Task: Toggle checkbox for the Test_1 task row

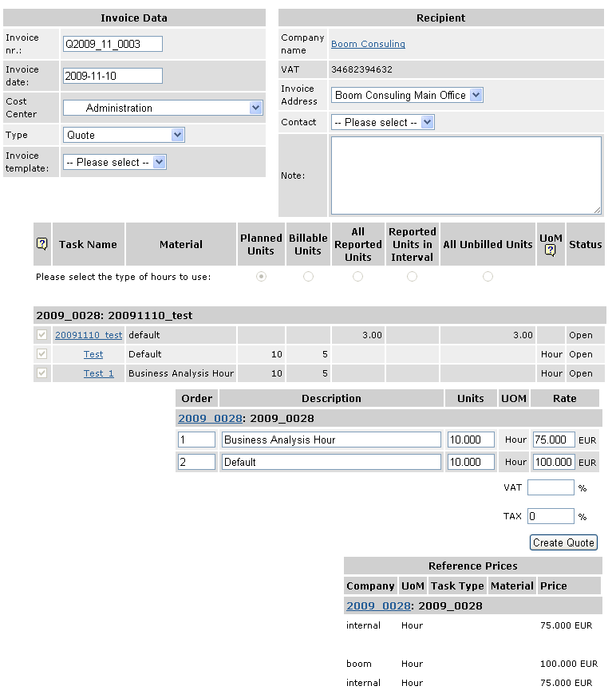Action: click(x=41, y=373)
